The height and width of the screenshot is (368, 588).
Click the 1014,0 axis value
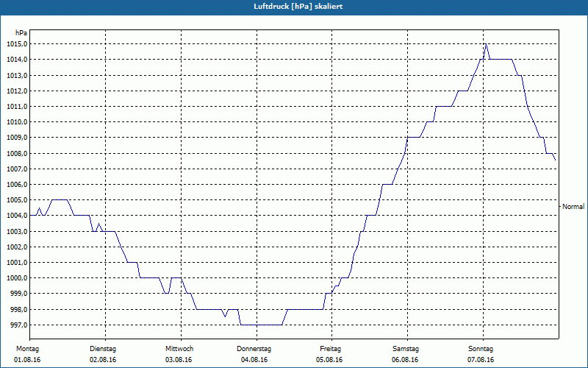17,60
